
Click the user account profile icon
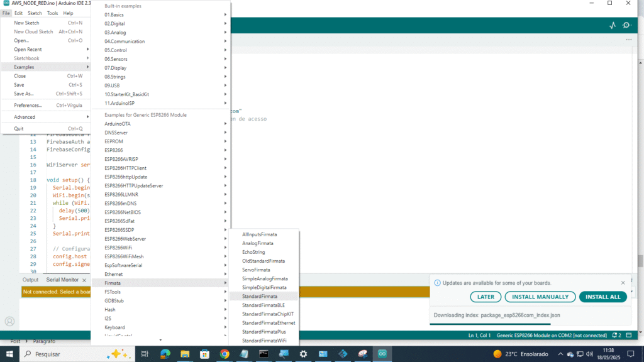tap(9, 321)
